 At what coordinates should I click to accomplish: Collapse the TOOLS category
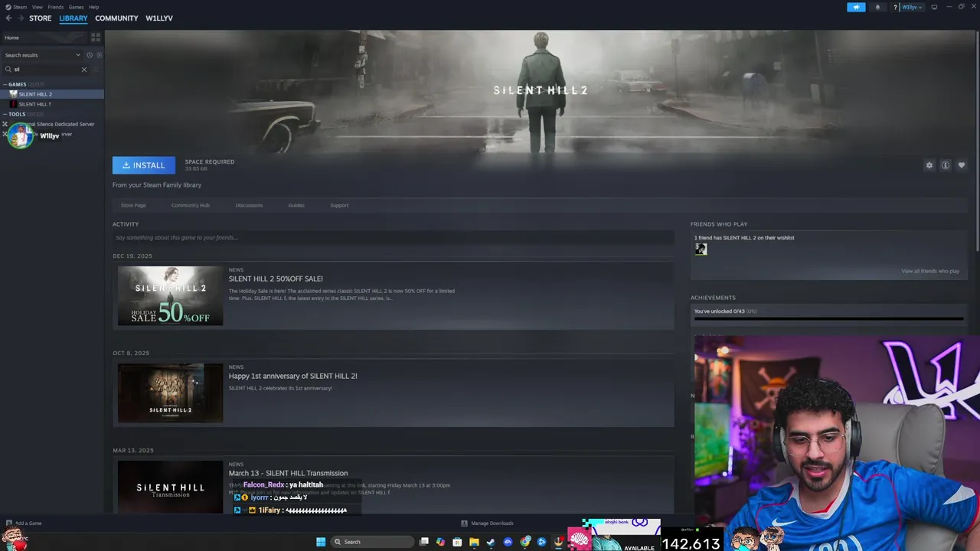pos(15,114)
